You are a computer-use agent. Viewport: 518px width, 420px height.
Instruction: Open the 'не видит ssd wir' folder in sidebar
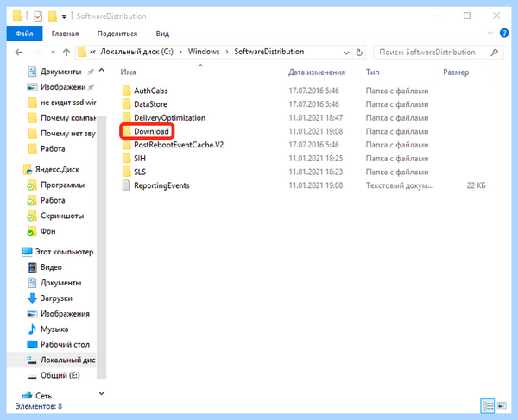(x=68, y=103)
